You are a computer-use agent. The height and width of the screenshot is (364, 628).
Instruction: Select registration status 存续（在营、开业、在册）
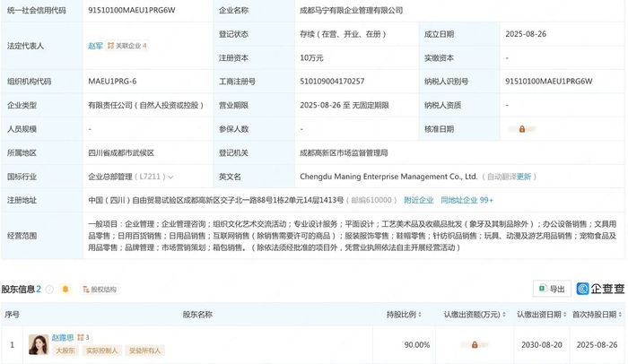[x=343, y=34]
